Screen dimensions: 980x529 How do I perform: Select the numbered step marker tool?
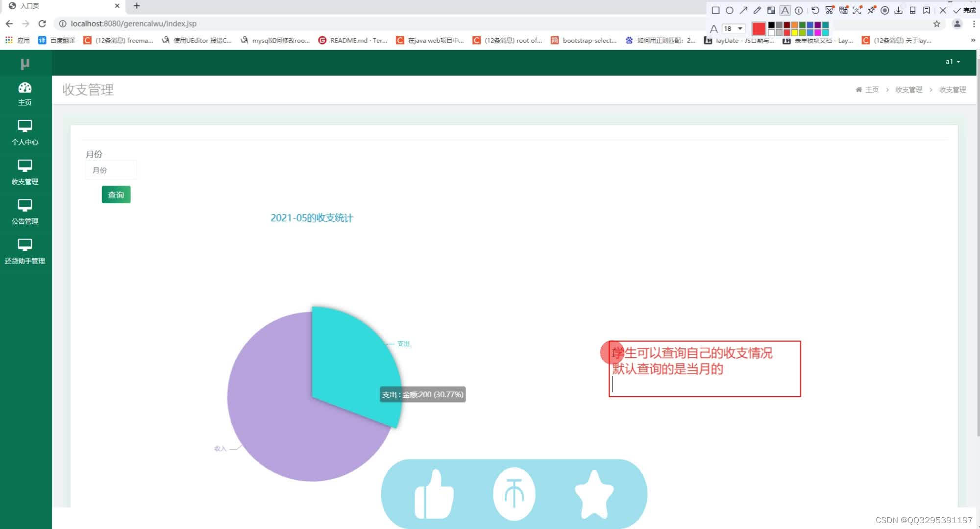coord(799,10)
